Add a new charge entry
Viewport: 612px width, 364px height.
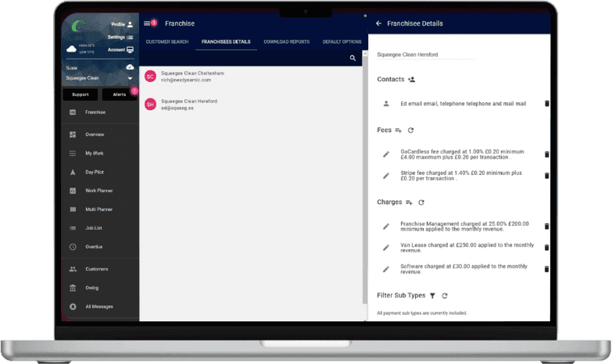[x=409, y=202]
